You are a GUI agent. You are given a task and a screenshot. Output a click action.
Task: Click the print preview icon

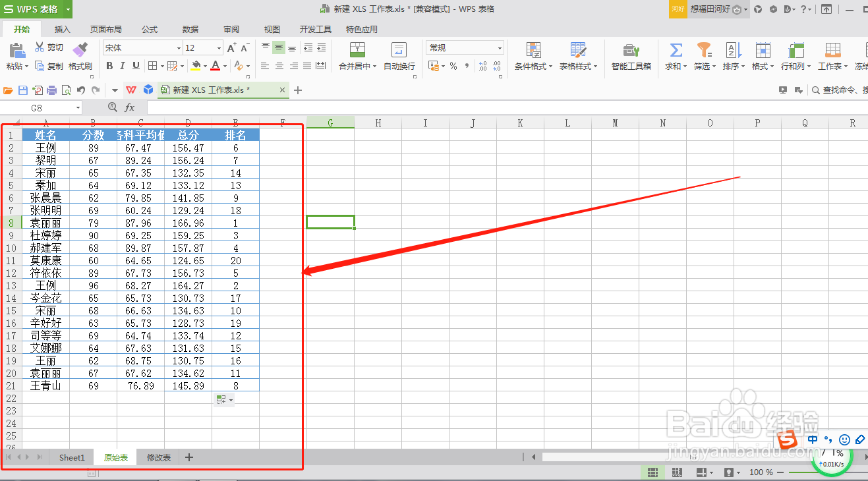point(67,90)
